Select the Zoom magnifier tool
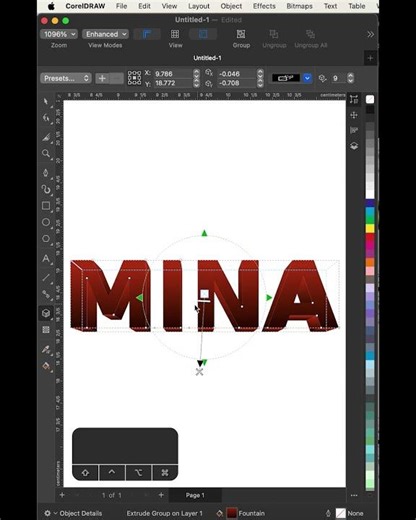This screenshot has width=416, height=520. pyautogui.click(x=46, y=154)
